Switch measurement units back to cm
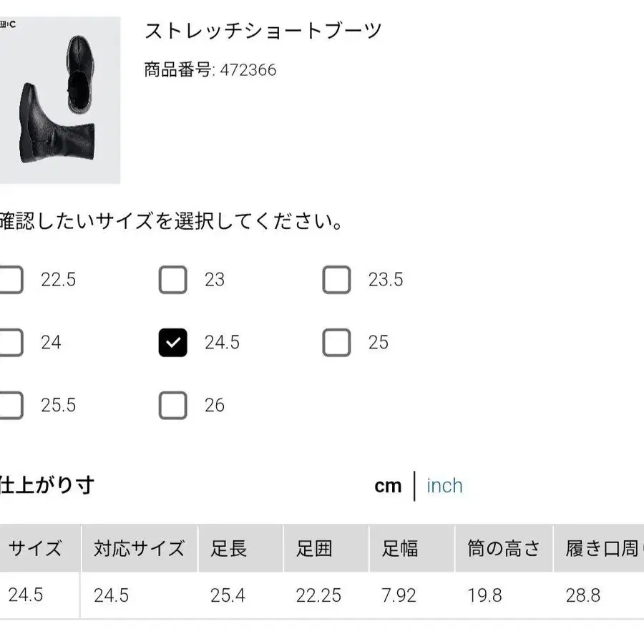The width and height of the screenshot is (644, 644). pos(389,486)
